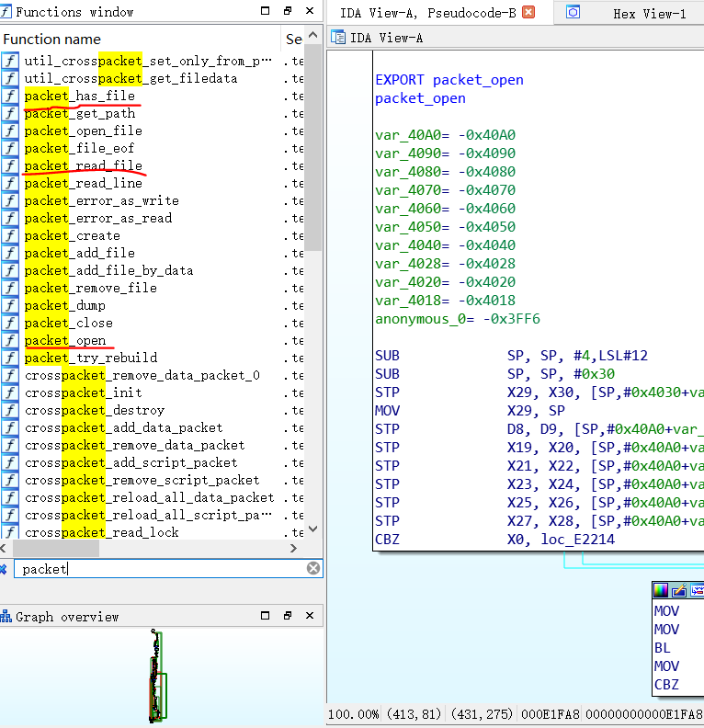Image resolution: width=704 pixels, height=728 pixels.
Task: Click in the packet filter input field
Action: point(156,569)
